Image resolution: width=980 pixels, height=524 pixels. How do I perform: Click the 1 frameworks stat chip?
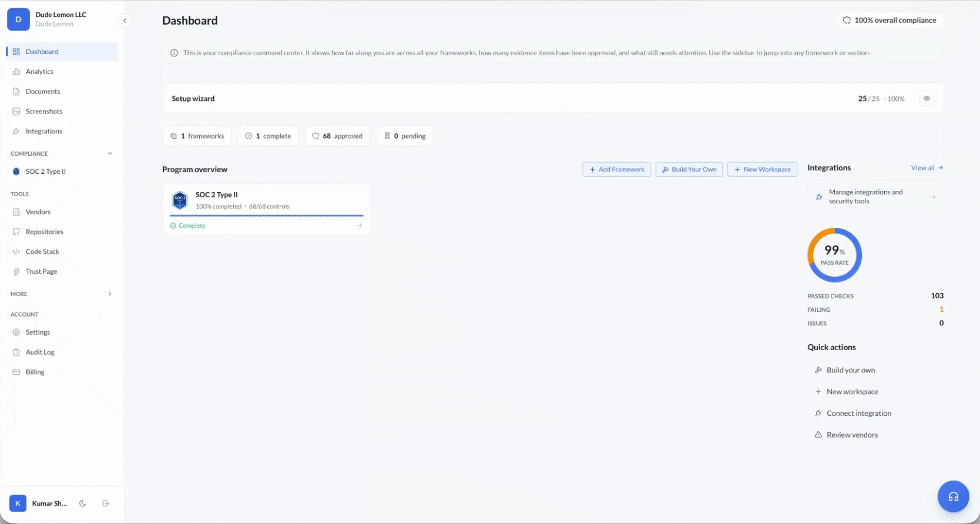197,136
